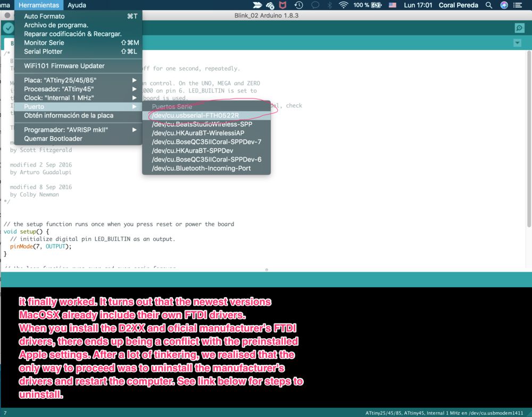This screenshot has height=417, width=532.
Task: Expand the Programador: "AVRISP mkII" submenu
Action: click(x=78, y=130)
